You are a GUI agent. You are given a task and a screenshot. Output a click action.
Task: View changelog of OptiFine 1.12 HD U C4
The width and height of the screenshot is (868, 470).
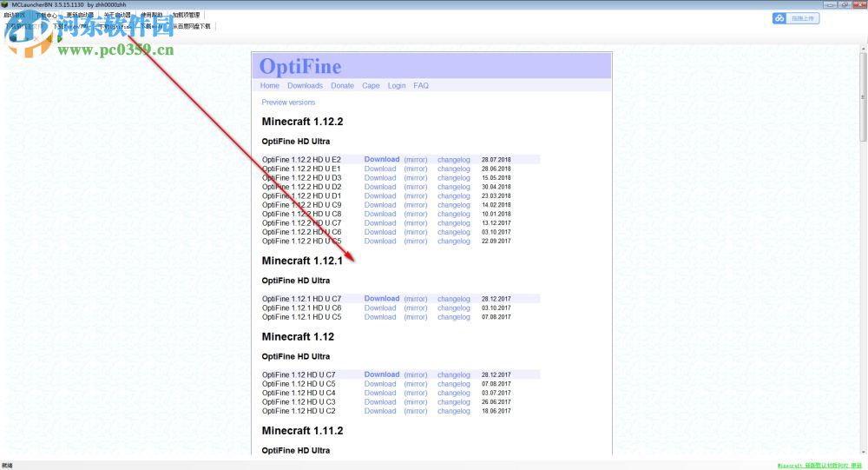pyautogui.click(x=453, y=393)
